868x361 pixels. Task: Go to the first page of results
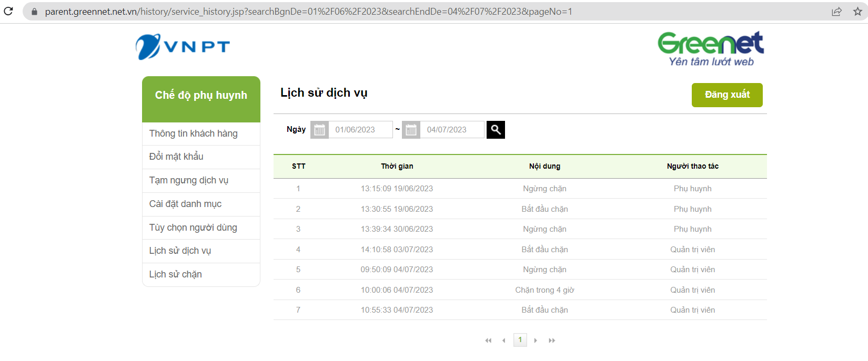[488, 341]
